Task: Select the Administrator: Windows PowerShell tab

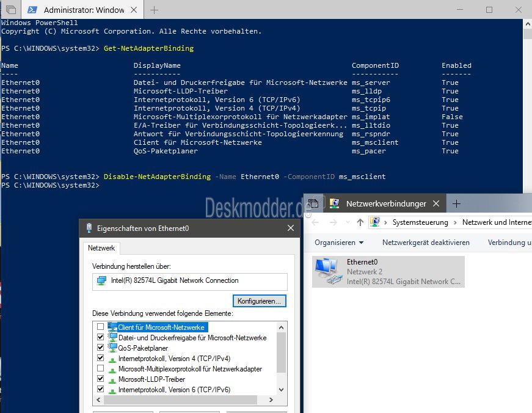Action: click(83, 10)
